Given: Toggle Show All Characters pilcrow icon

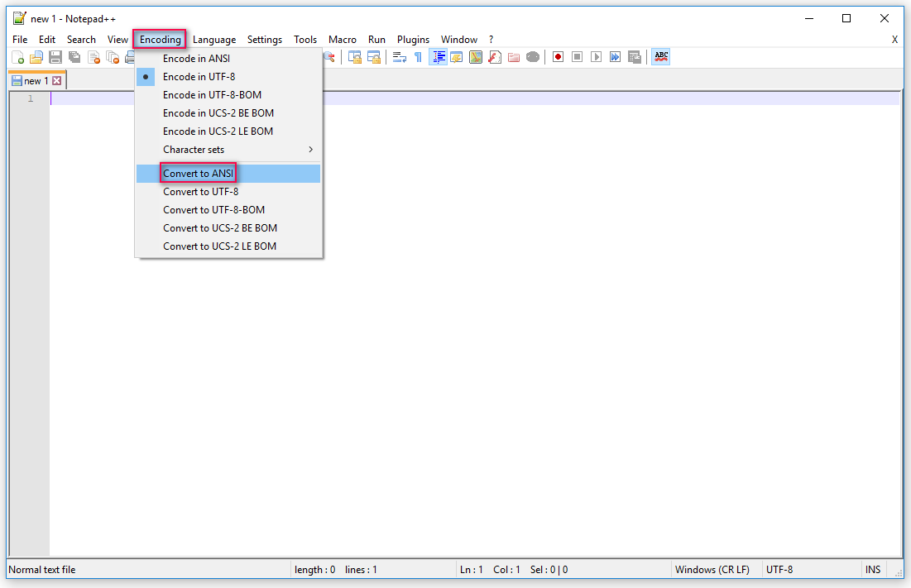Looking at the screenshot, I should (x=419, y=57).
